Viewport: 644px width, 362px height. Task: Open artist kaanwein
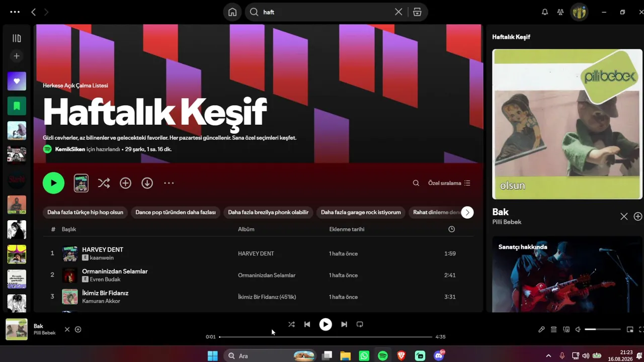click(102, 257)
